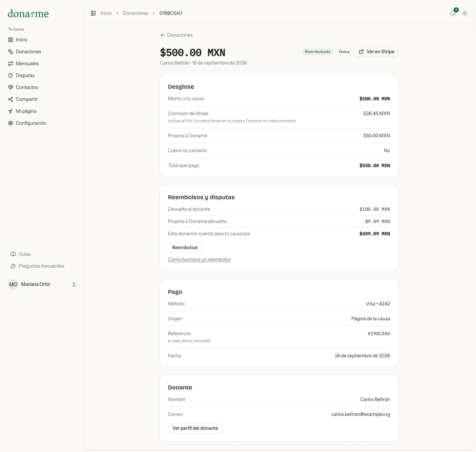Click the email carlos.beltran@example.org

[361, 414]
